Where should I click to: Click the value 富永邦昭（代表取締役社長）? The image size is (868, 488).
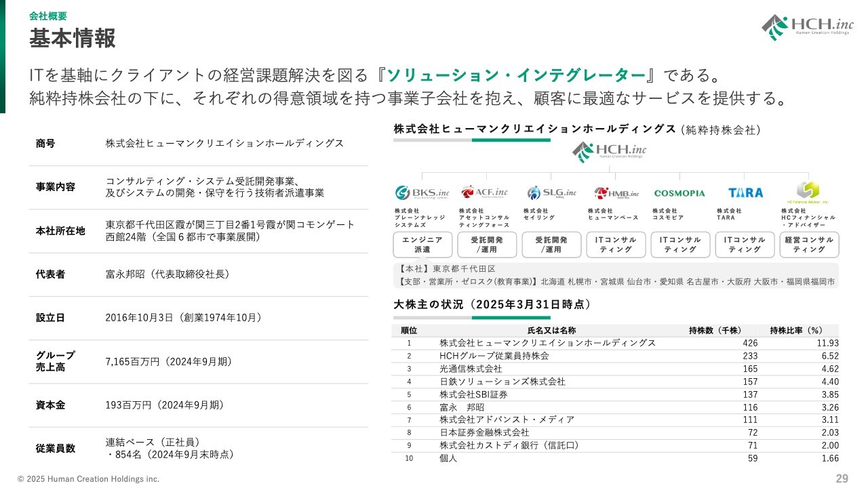(x=170, y=274)
